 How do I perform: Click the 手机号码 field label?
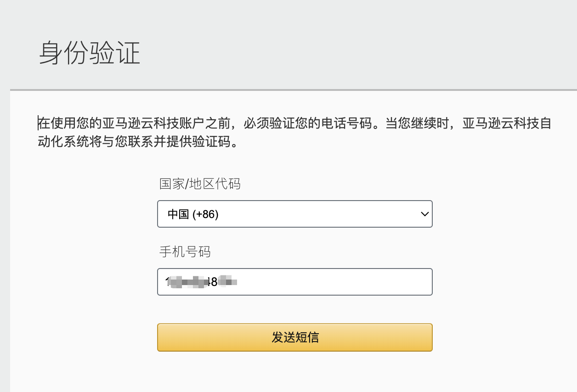coord(185,252)
